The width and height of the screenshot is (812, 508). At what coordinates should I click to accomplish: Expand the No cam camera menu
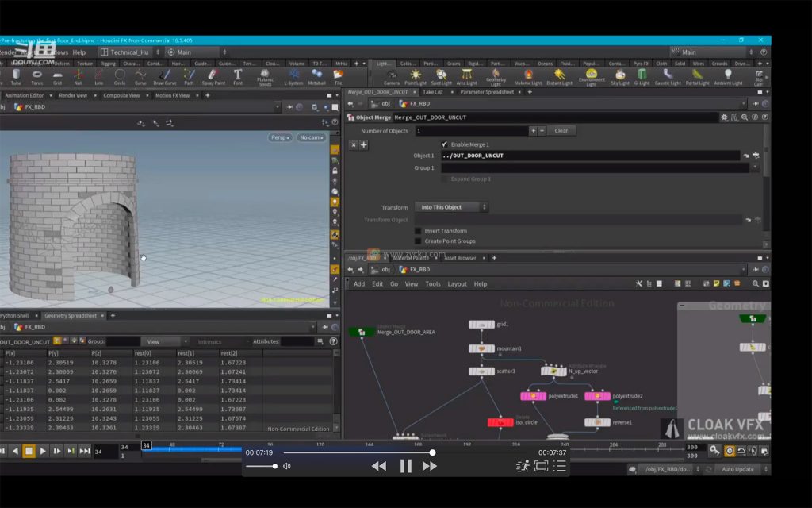(311, 137)
